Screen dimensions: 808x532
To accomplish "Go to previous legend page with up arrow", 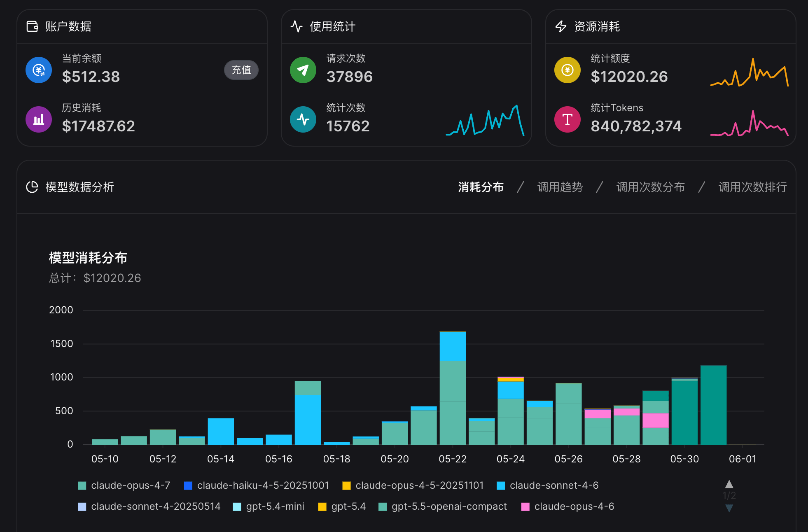I will pyautogui.click(x=729, y=484).
